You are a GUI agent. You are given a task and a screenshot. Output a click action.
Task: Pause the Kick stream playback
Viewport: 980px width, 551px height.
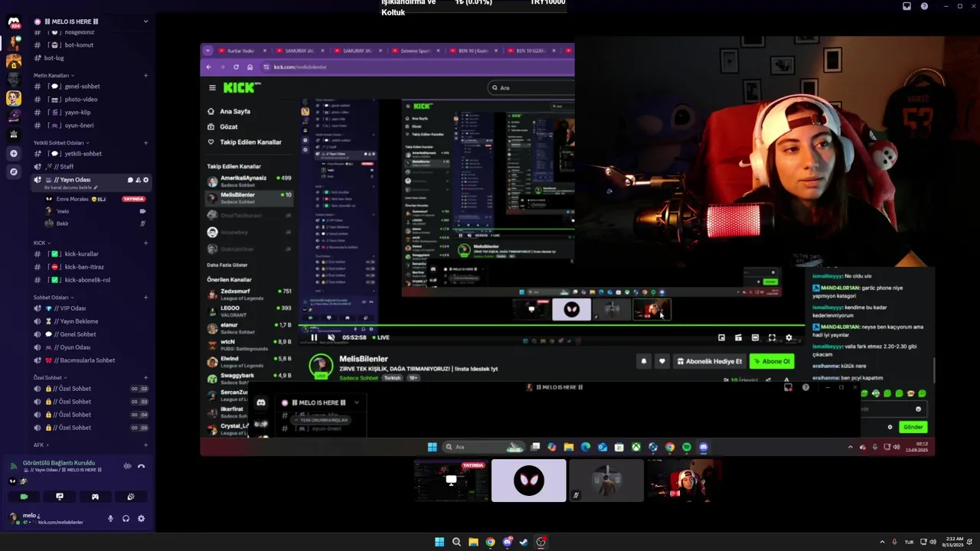[x=314, y=337]
